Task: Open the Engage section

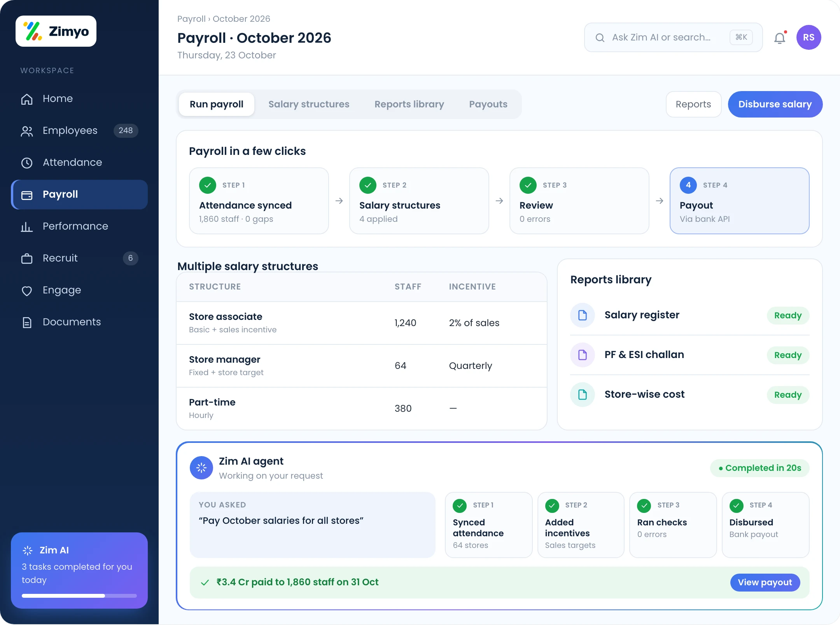Action: click(79, 290)
